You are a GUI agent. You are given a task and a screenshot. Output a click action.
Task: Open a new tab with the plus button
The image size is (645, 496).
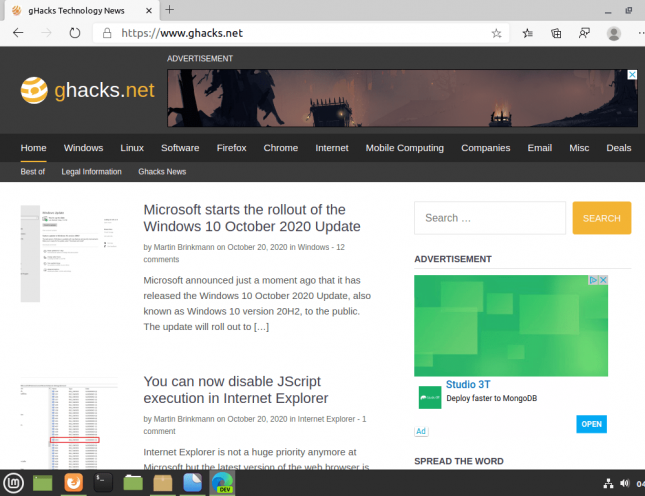[169, 10]
